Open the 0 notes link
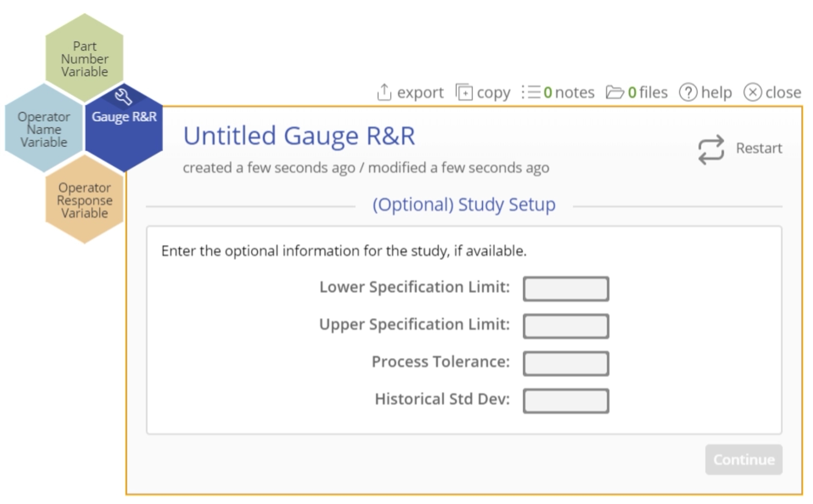This screenshot has height=504, width=813. [569, 93]
